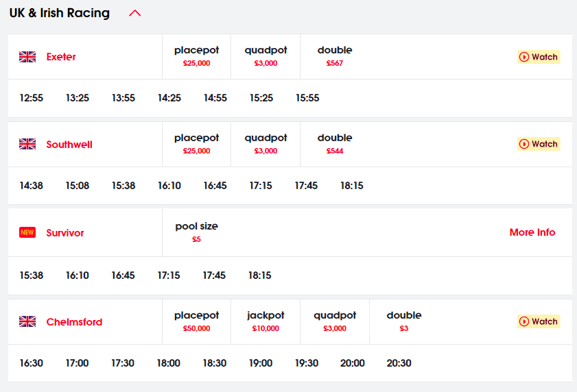Collapse the UK & Irish Racing section
The image size is (577, 392).
(x=135, y=13)
